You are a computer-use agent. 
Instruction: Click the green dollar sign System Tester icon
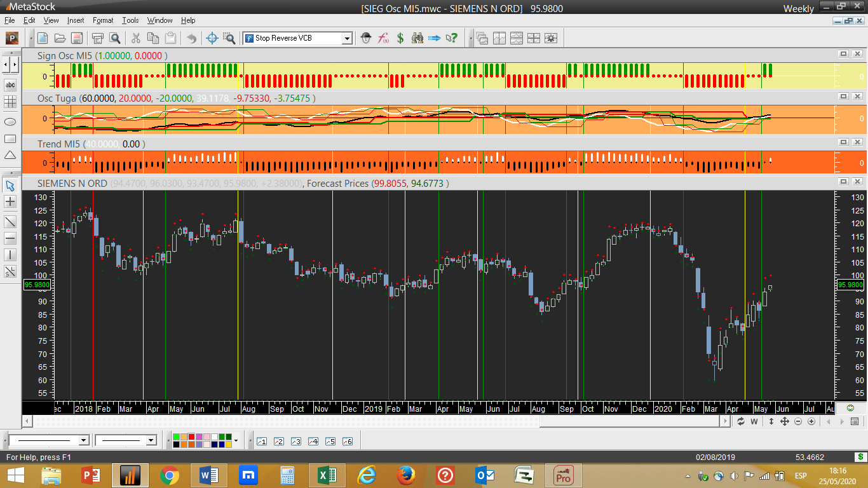point(400,38)
